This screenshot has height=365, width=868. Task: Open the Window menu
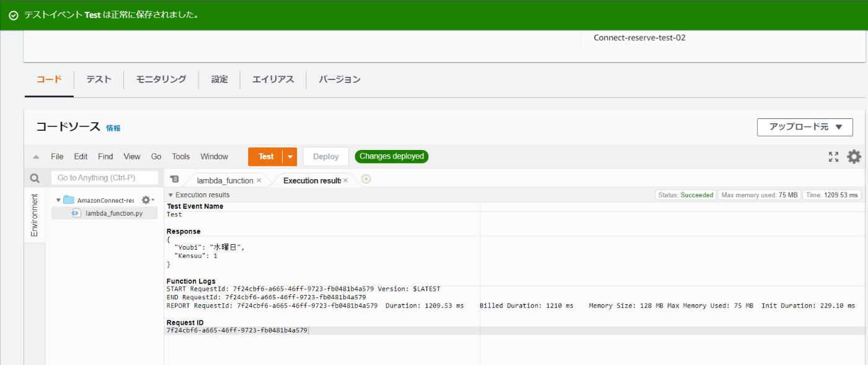click(x=214, y=157)
